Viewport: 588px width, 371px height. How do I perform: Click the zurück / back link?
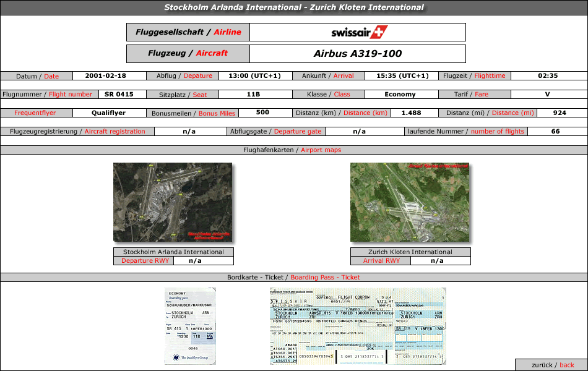coord(551,365)
